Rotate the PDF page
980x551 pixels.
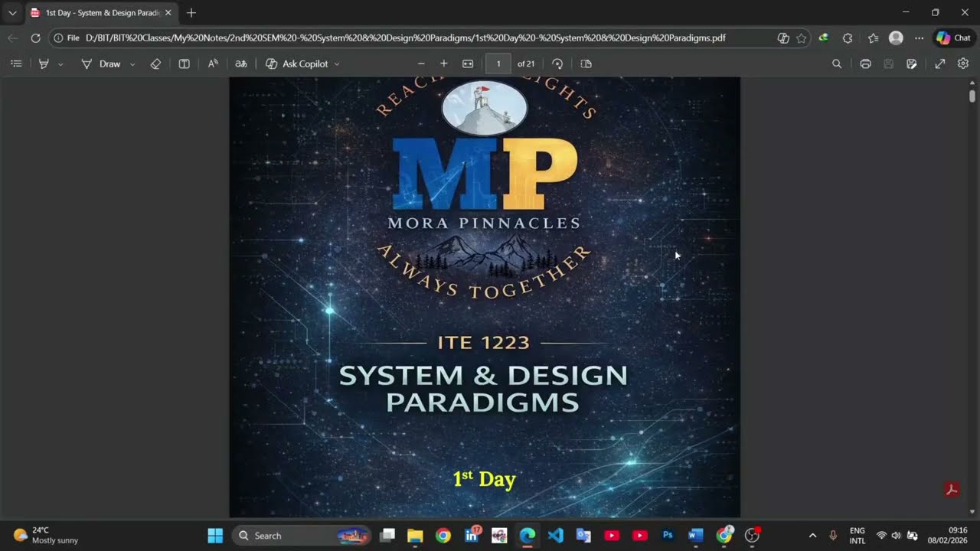(557, 64)
